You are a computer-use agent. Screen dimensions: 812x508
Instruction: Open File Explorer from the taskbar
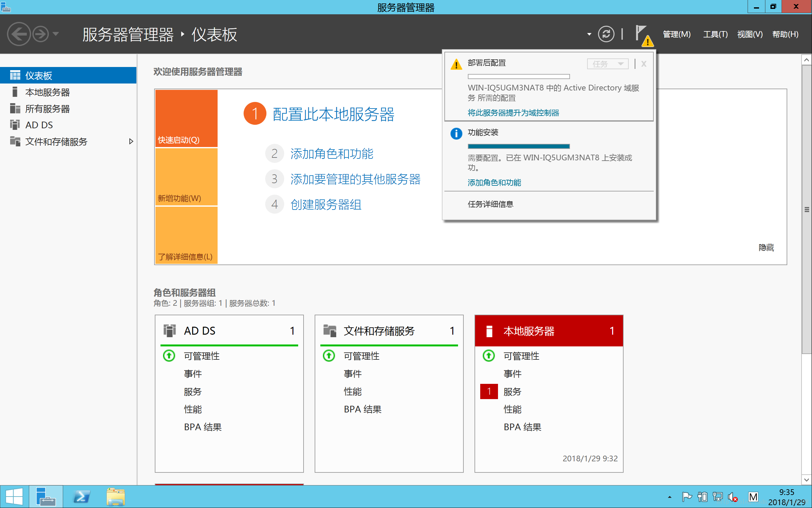click(116, 497)
